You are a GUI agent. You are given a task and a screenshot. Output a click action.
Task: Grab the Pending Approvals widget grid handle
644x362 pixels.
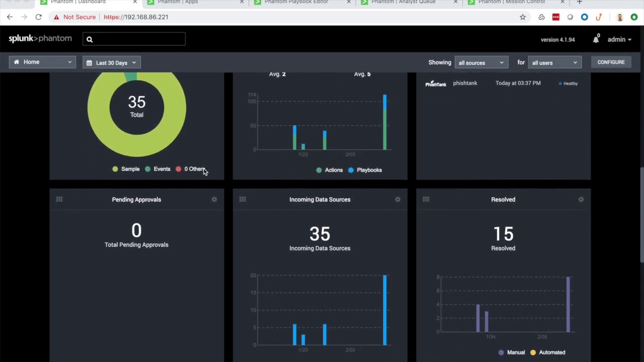[x=59, y=200]
